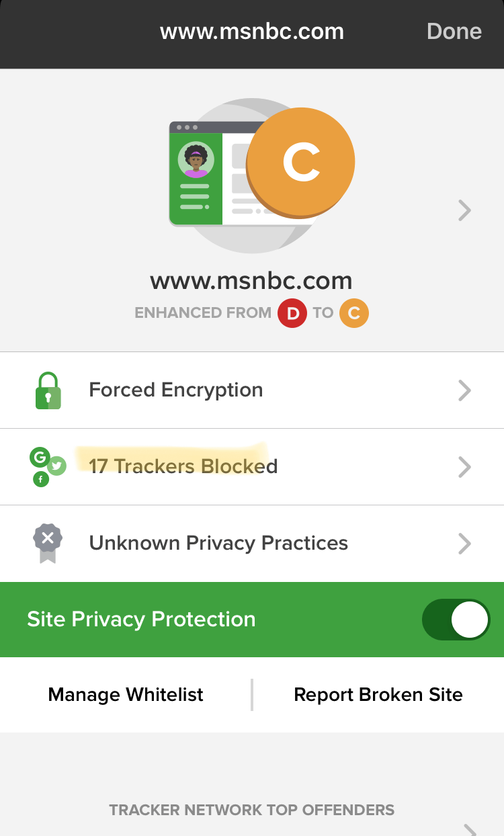This screenshot has width=504, height=836.
Task: Click the profile avatar in site illustration
Action: click(196, 160)
